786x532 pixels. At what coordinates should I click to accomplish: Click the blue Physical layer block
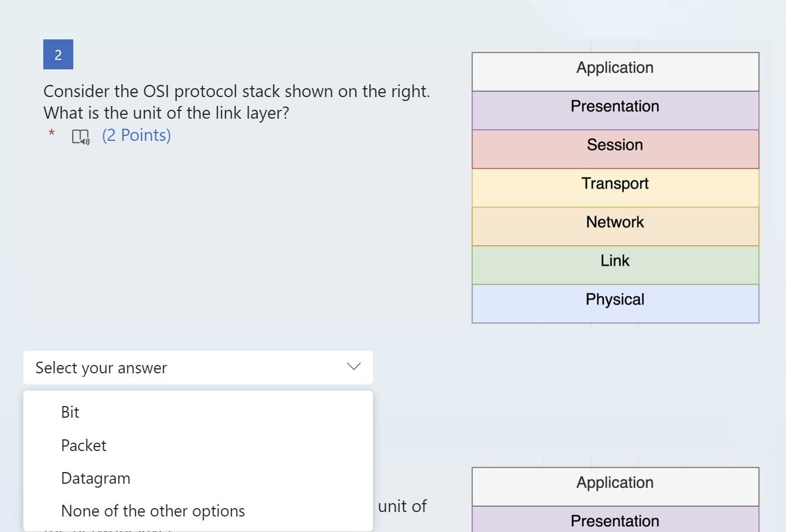pos(615,304)
